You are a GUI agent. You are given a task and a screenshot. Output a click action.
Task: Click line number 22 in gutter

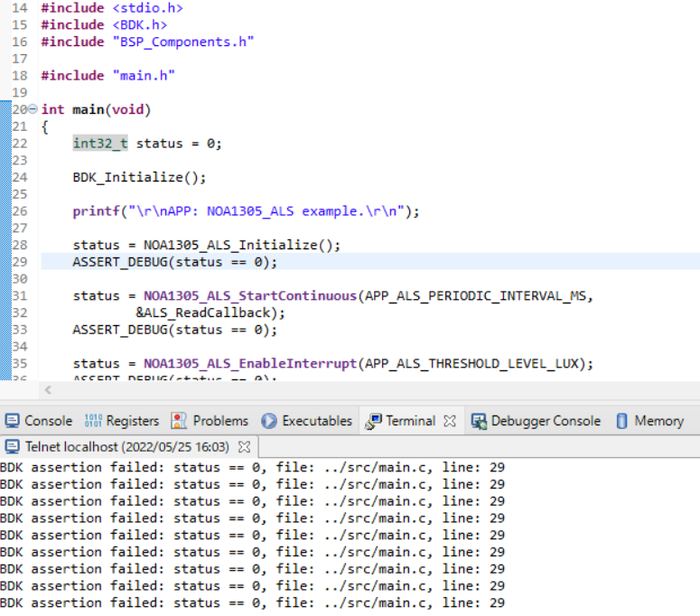coord(20,144)
